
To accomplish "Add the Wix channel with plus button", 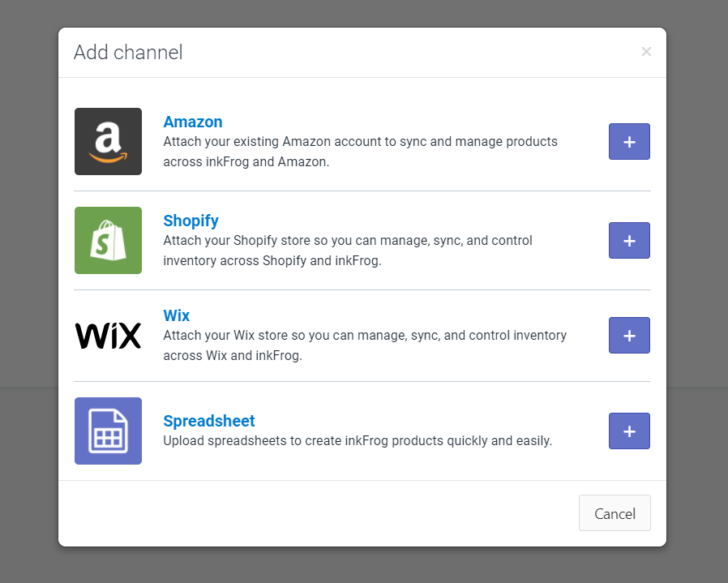I will (x=629, y=336).
